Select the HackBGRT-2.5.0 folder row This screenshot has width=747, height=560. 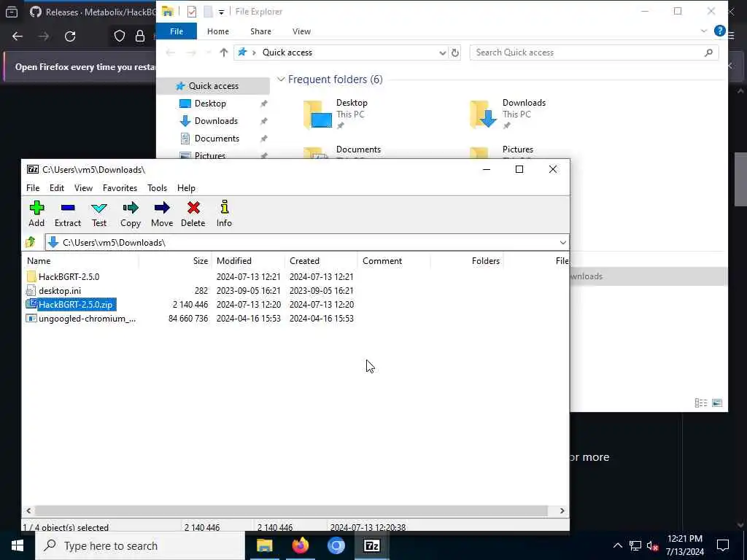[69, 276]
